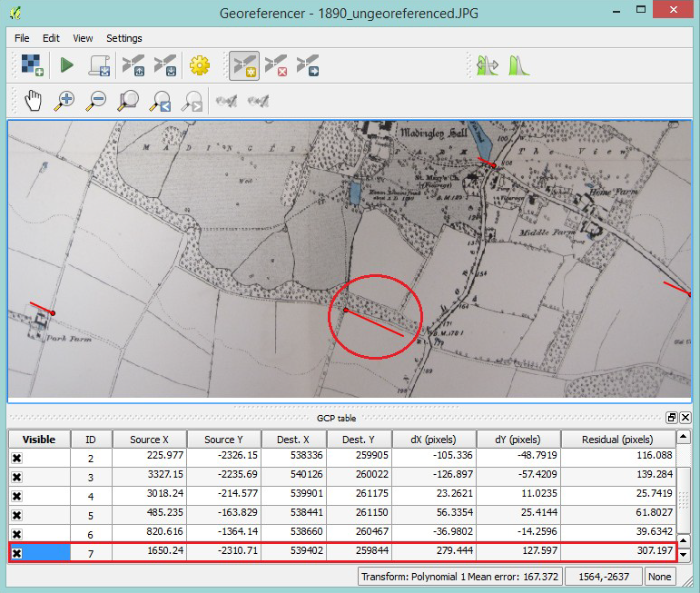Open the View menu
The image size is (700, 593).
pos(83,38)
